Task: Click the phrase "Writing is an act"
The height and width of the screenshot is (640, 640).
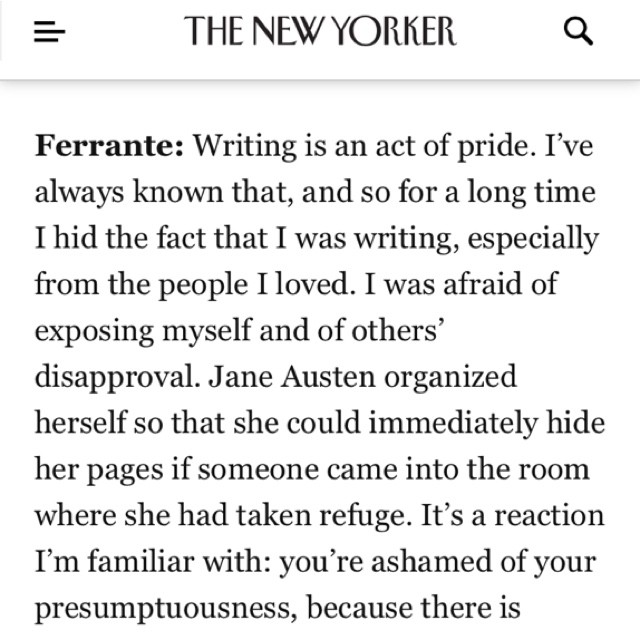Action: coord(290,148)
